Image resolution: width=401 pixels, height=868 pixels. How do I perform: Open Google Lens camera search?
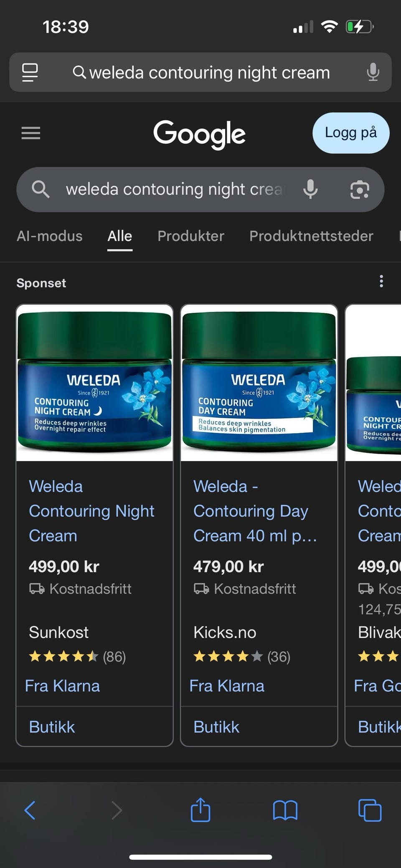point(360,190)
